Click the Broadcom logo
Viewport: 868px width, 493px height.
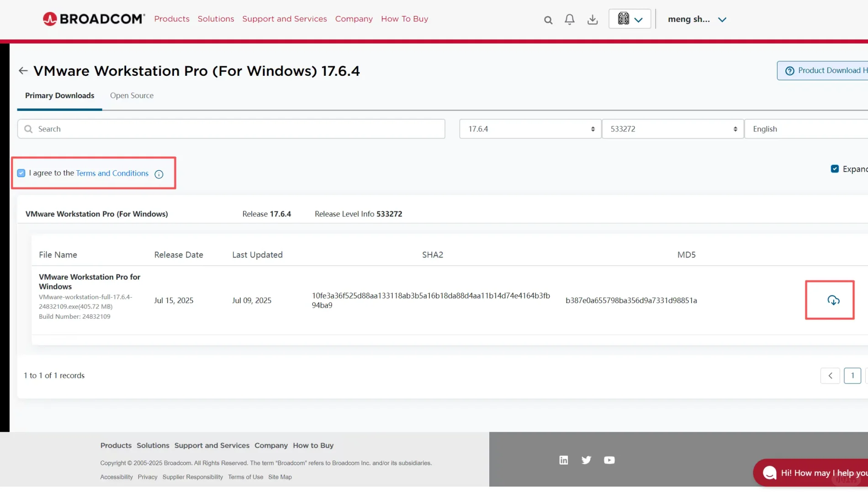94,19
